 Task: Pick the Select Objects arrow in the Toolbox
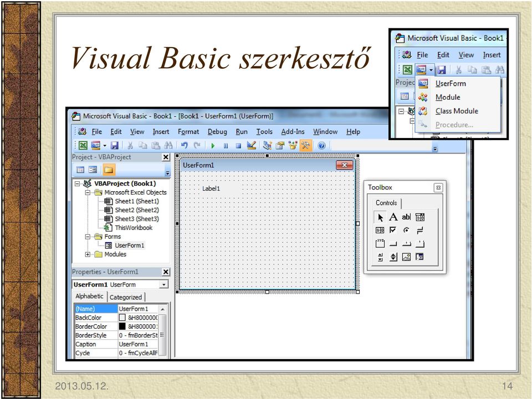[x=380, y=217]
